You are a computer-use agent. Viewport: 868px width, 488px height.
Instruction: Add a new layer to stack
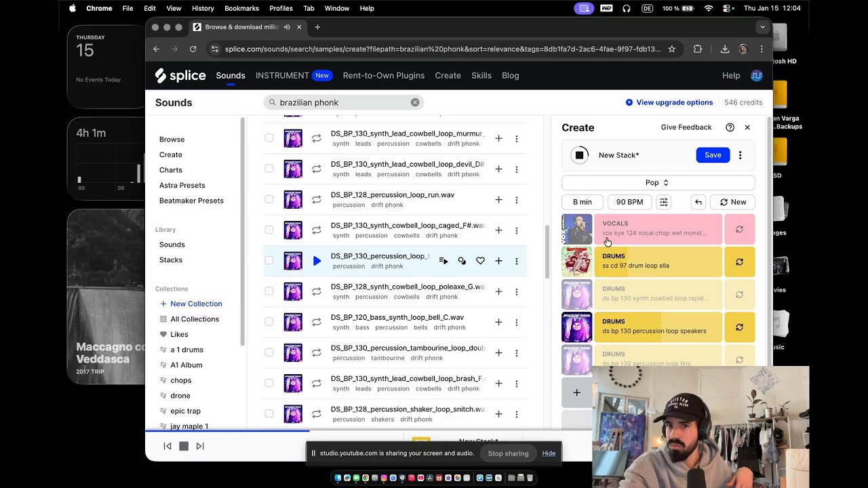click(x=576, y=392)
